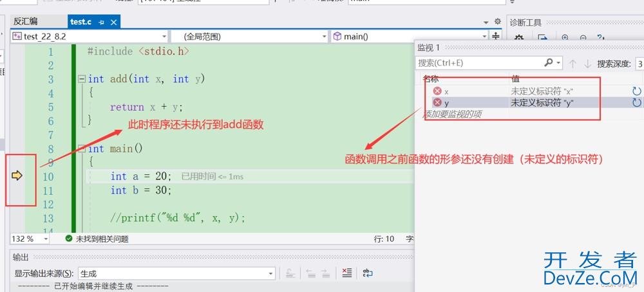Toggle word wrap in output
644x292 pixels.
[x=368, y=273]
